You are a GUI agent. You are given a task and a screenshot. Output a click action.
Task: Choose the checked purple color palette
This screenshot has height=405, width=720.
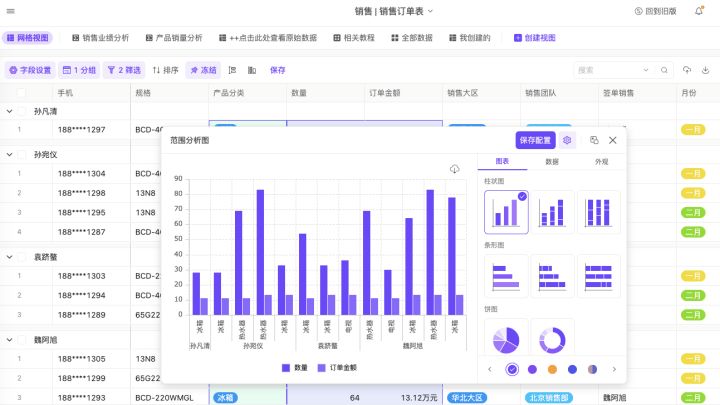pyautogui.click(x=512, y=369)
